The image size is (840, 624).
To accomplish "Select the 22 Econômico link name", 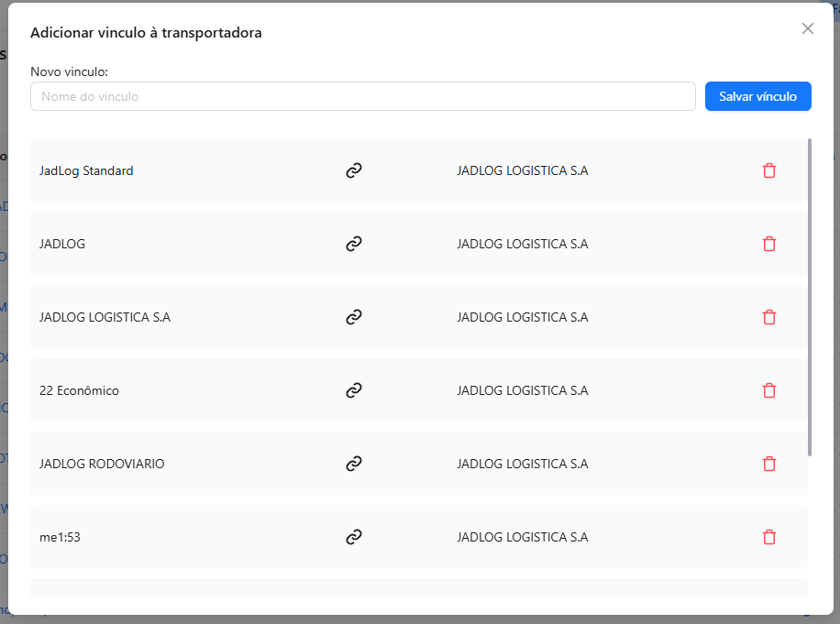I will [79, 390].
